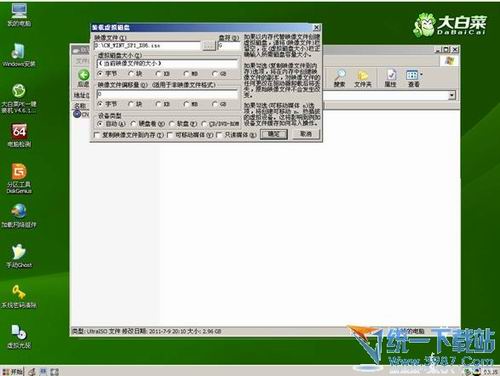500x376 pixels.
Task: Enable 可移动媒体 checkbox
Action: [170, 135]
